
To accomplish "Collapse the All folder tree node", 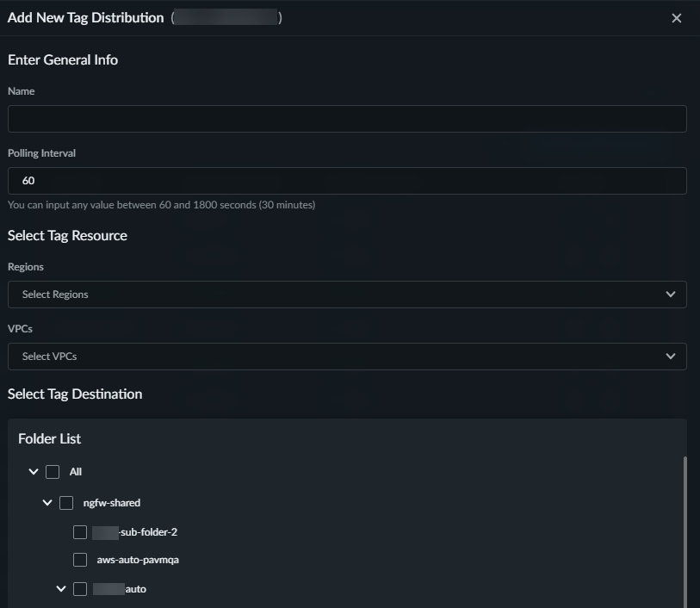I will pyautogui.click(x=34, y=472).
